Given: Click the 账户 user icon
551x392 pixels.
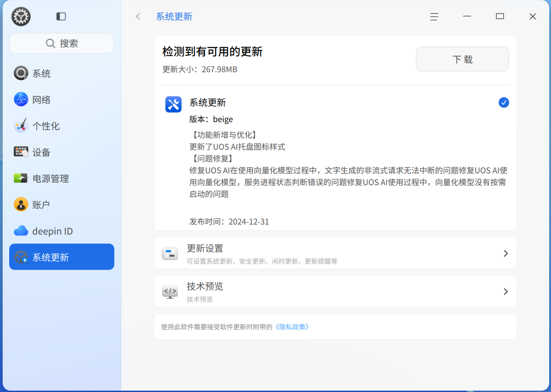Looking at the screenshot, I should [21, 205].
